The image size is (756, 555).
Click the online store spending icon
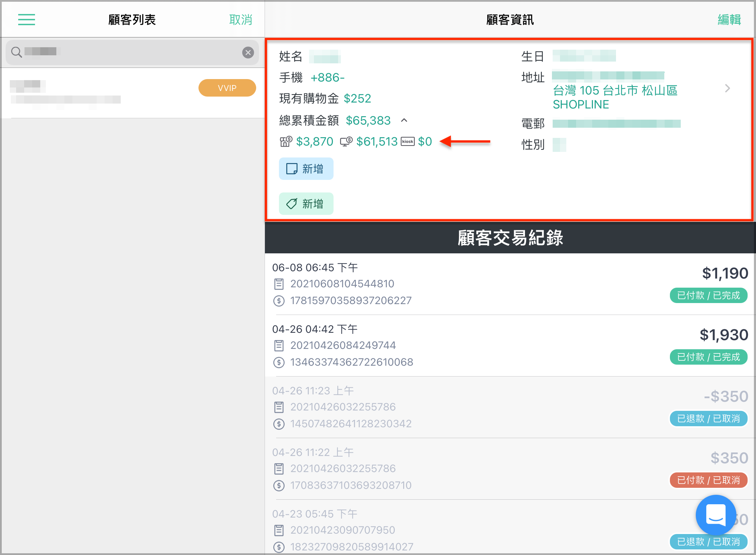(346, 142)
